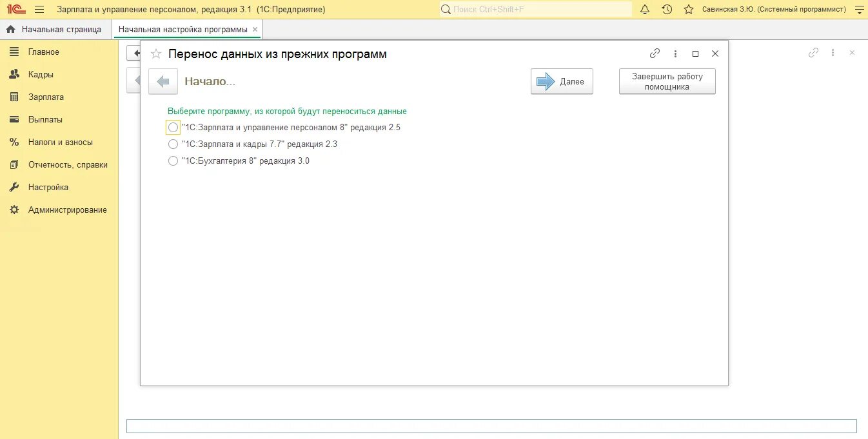This screenshot has height=439, width=868.
Task: Open the Кадры section
Action: [41, 74]
